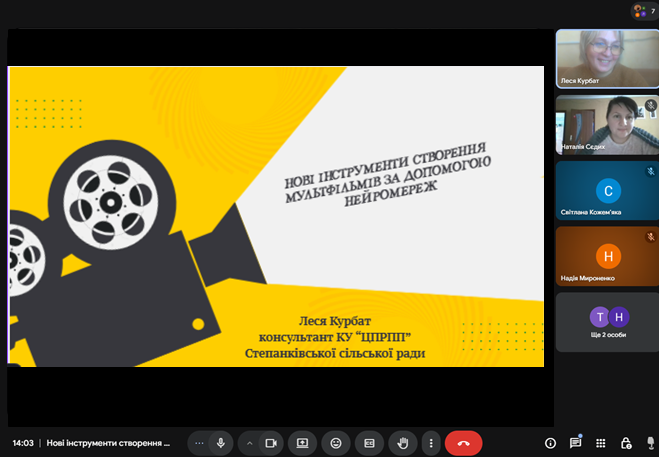Leave the call with red button
Viewport: 659px width, 457px height.
click(x=463, y=442)
